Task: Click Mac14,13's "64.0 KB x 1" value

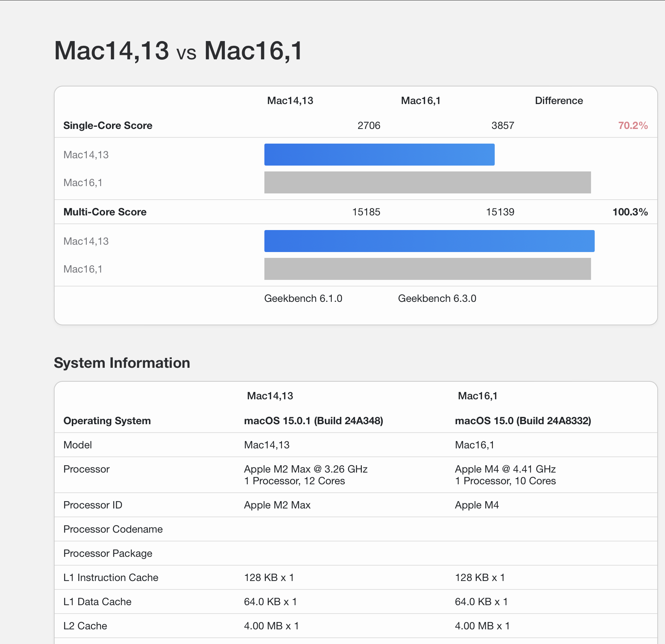Action: click(270, 602)
